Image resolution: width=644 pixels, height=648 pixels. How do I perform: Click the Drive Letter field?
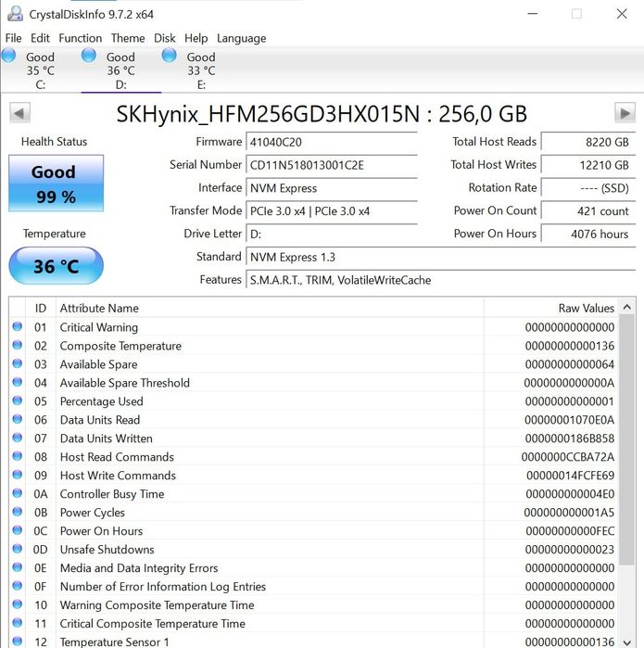[x=332, y=234]
